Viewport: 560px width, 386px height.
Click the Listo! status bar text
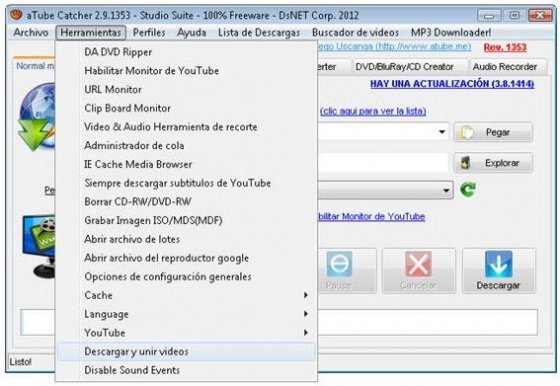coord(21,362)
